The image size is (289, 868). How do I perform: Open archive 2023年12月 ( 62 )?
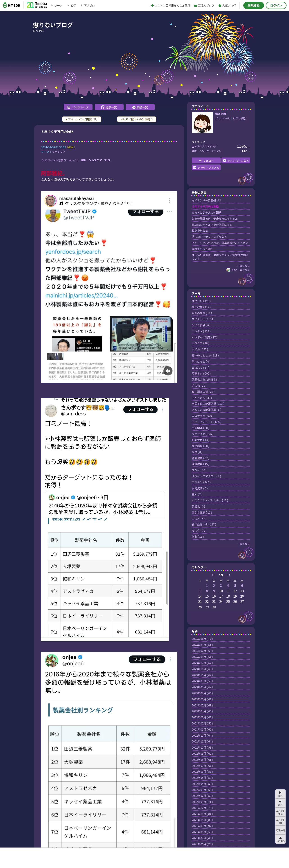202,663
